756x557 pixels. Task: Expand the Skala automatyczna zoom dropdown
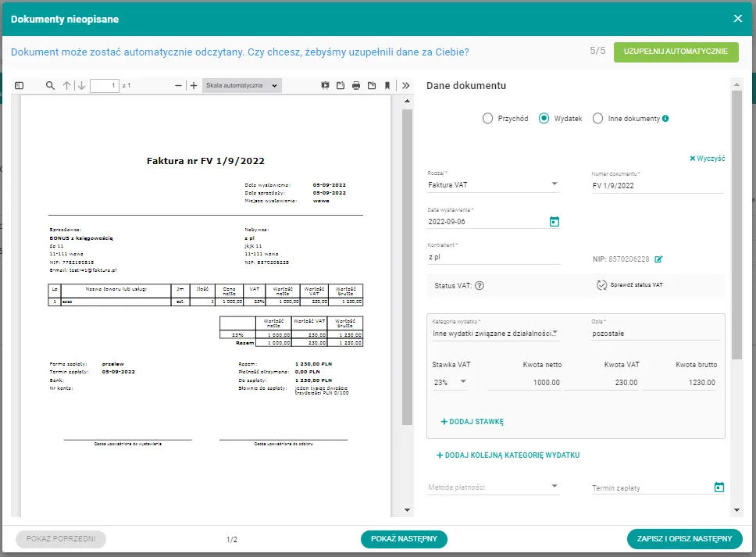coord(241,85)
